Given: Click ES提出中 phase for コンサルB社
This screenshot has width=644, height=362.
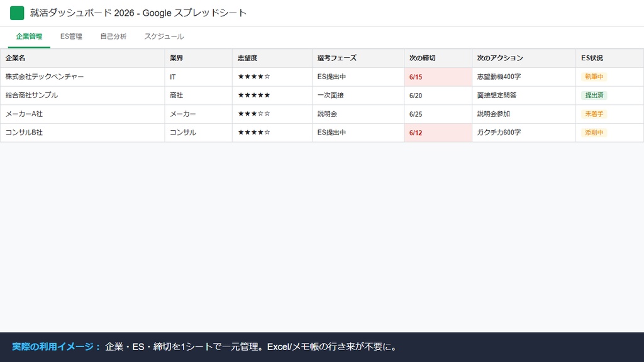Looking at the screenshot, I should 358,133.
